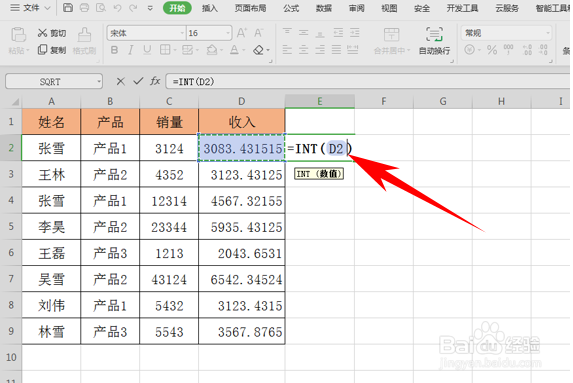Toggle italic formatting
Viewport: 573px width, 383px height.
[x=131, y=50]
